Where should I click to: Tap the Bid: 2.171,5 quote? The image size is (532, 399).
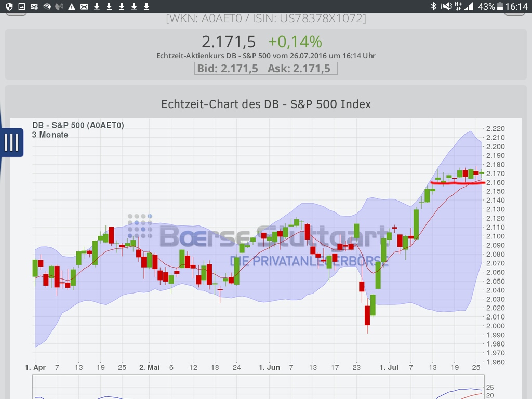tap(228, 69)
